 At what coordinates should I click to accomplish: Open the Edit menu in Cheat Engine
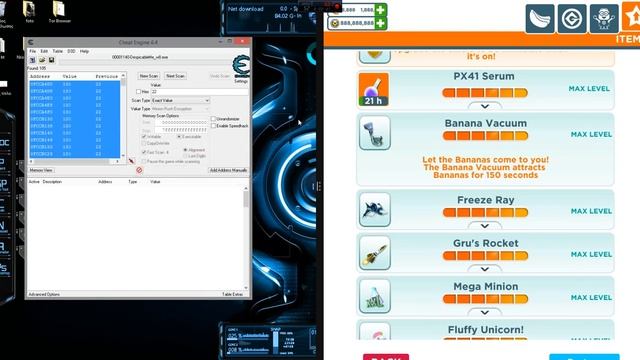[44, 51]
